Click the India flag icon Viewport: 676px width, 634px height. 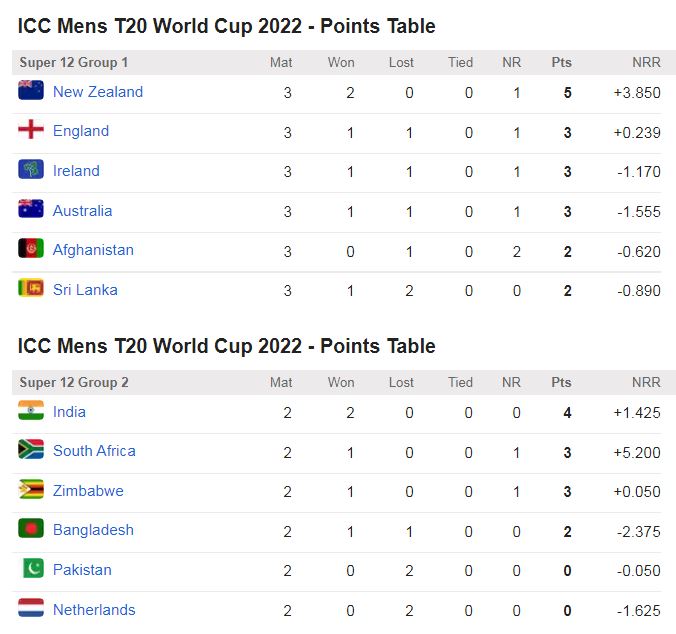pos(31,411)
